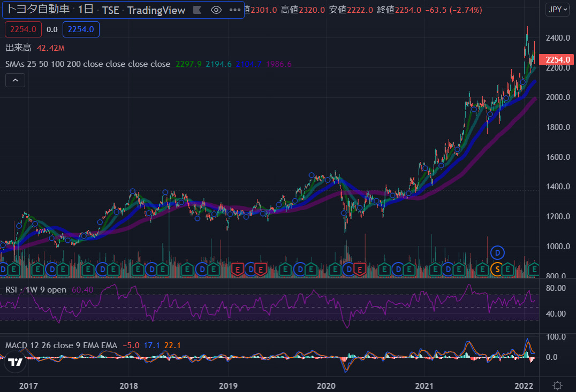Click the 1400.0 price scale label
Screen dimensions: 576x392
coord(558,187)
